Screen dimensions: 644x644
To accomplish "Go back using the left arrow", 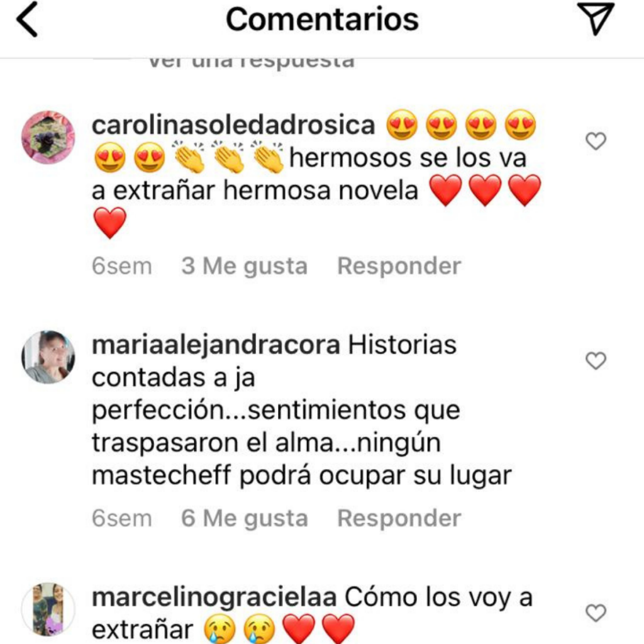I will pos(27,19).
